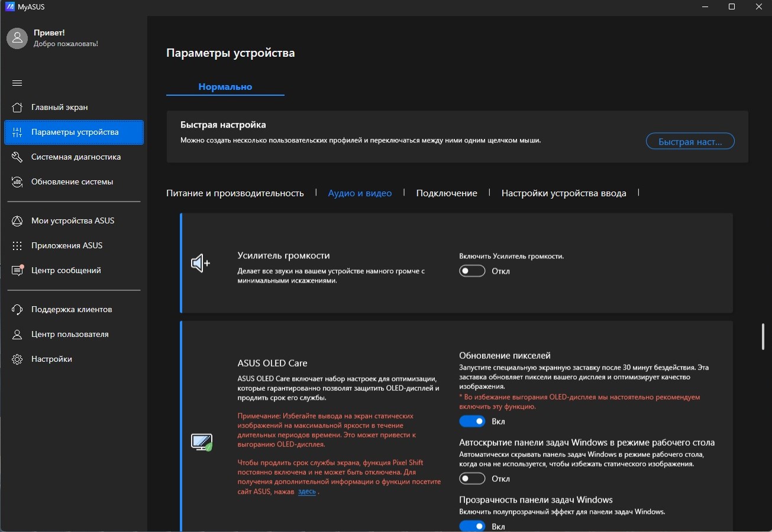This screenshot has height=532, width=772.
Task: Turn off the Обновление пикселей toggle
Action: tap(472, 421)
